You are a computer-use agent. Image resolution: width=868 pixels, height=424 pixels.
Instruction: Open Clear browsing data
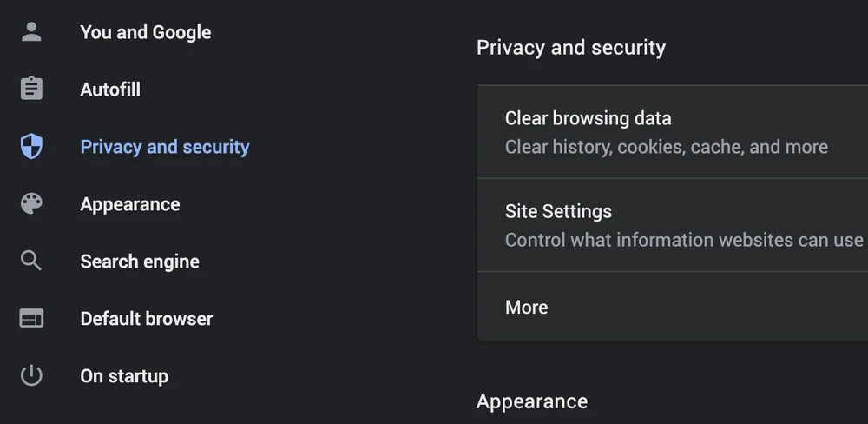(x=588, y=118)
